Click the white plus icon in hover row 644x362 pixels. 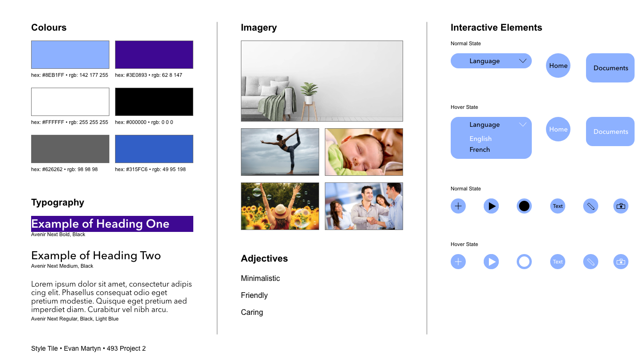458,262
